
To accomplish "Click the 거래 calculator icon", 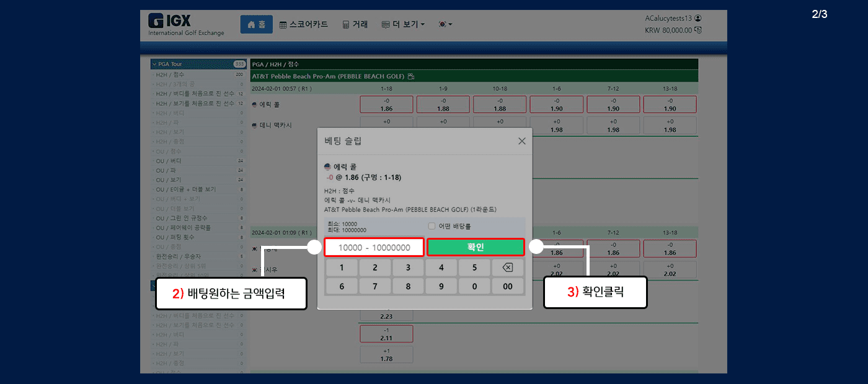I will [x=346, y=25].
